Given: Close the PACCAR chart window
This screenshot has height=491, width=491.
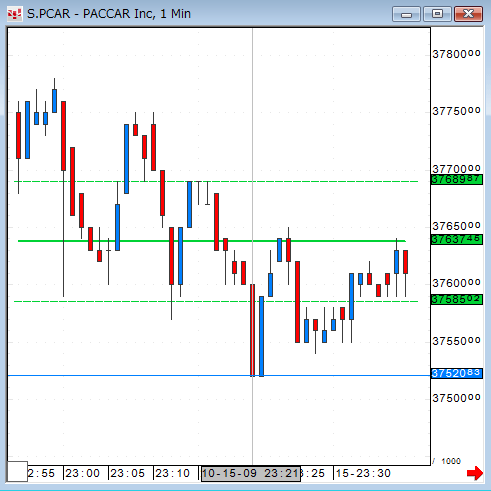Looking at the screenshot, I should tap(469, 14).
